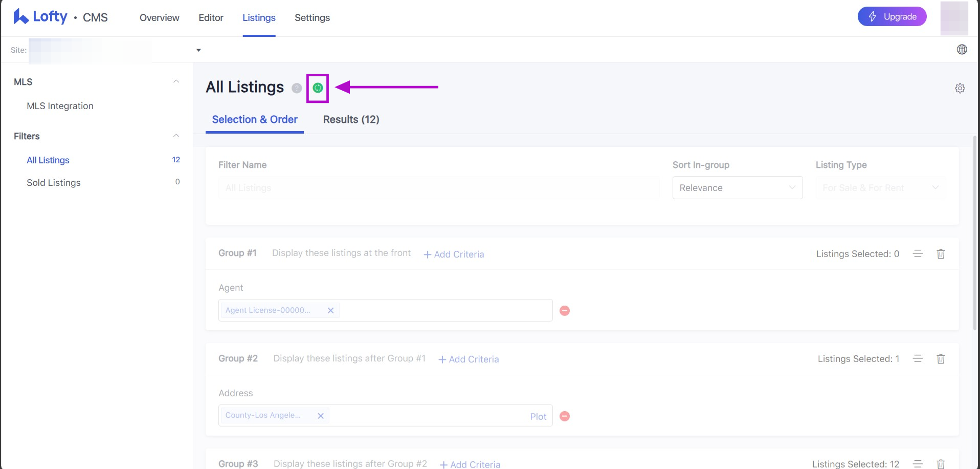Viewport: 980px width, 469px height.
Task: Click Add Criteria for Group #1
Action: (x=454, y=254)
